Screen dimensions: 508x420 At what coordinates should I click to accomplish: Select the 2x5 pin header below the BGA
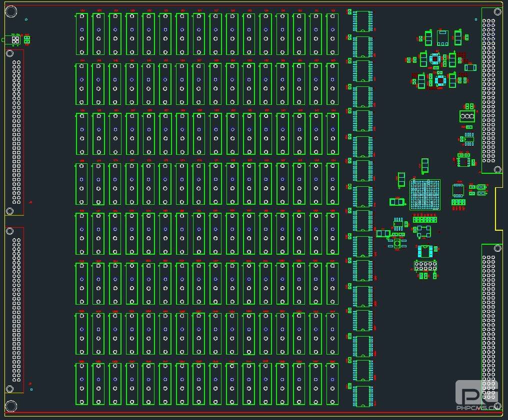tap(425, 265)
